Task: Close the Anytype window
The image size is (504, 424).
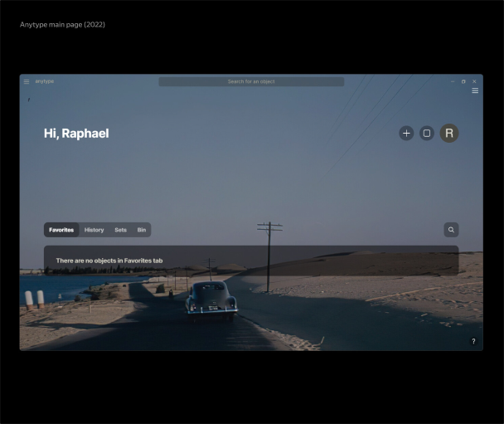Action: coord(474,81)
